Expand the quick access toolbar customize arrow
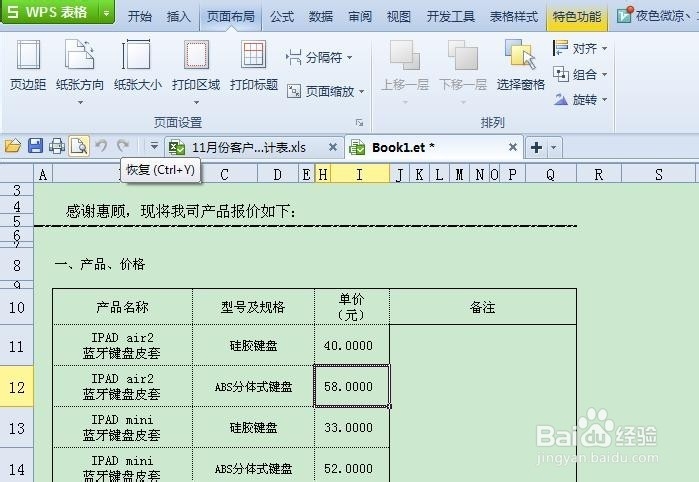Image resolution: width=699 pixels, height=482 pixels. [x=154, y=146]
